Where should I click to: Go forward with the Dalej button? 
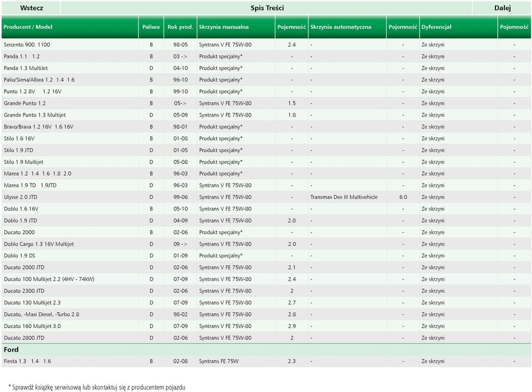[502, 8]
